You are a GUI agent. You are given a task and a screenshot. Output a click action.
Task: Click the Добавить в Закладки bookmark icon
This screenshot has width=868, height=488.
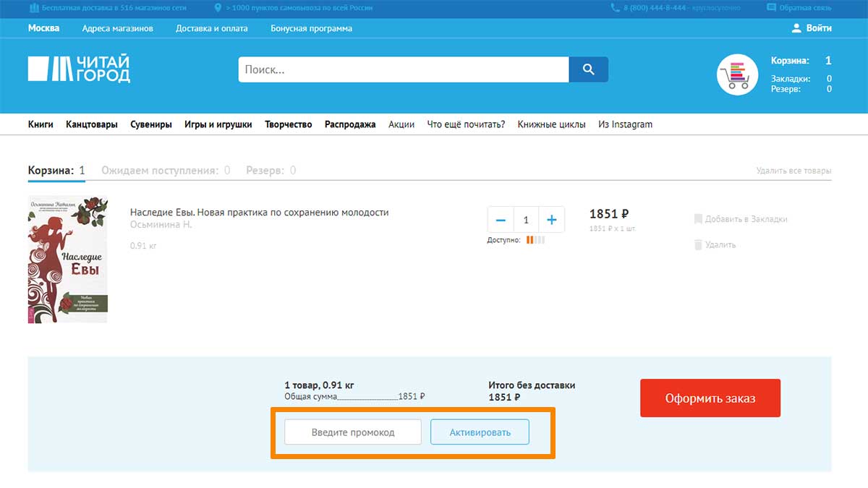click(698, 218)
